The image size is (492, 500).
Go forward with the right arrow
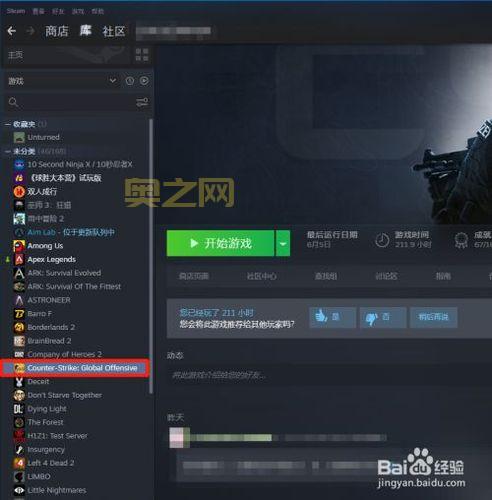[x=30, y=31]
